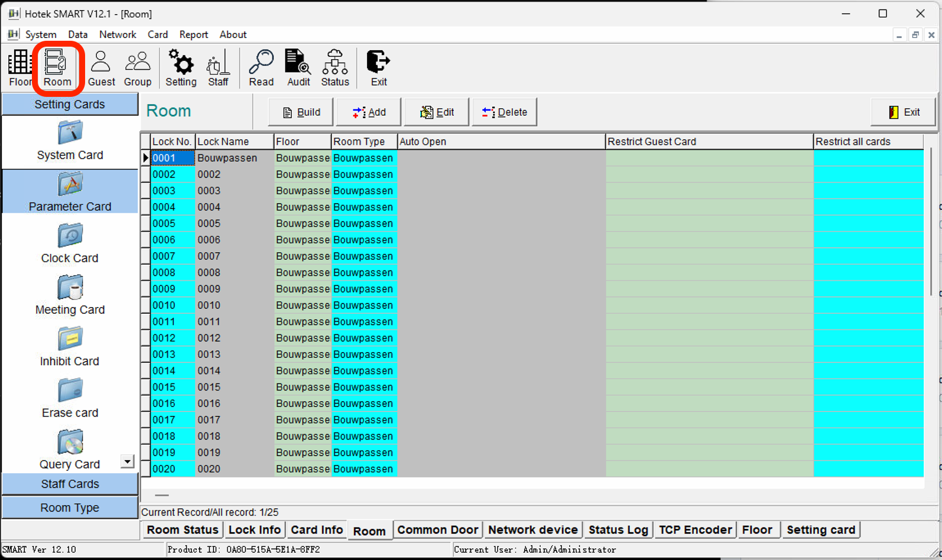Open the Setting gear toolbar icon
This screenshot has height=560, width=942.
[181, 68]
